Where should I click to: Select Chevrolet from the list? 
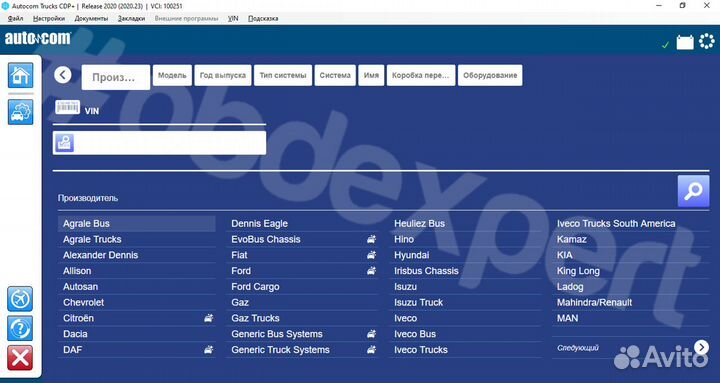[137, 302]
